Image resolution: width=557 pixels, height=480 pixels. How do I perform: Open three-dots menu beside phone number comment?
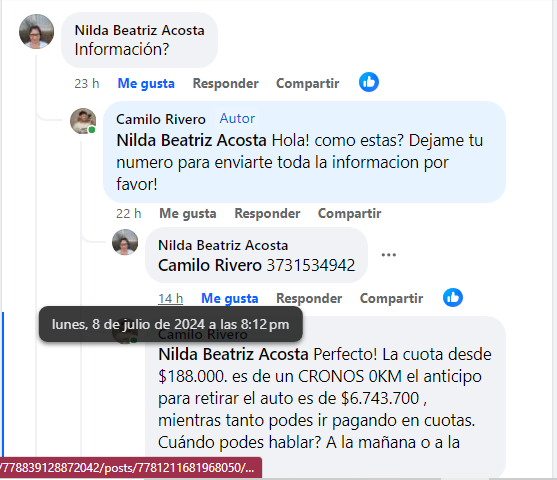389,255
